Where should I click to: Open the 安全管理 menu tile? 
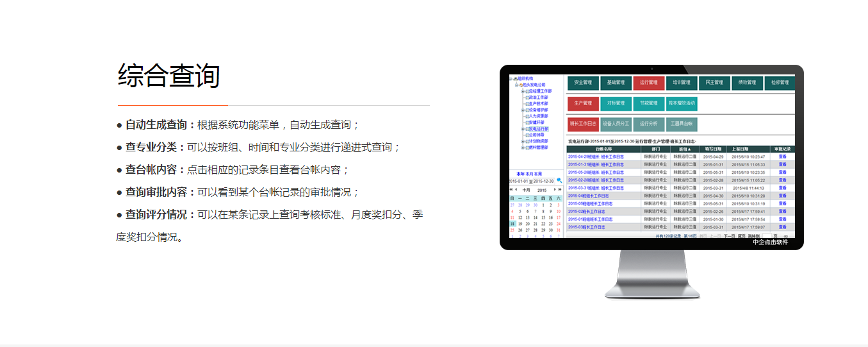click(x=583, y=83)
